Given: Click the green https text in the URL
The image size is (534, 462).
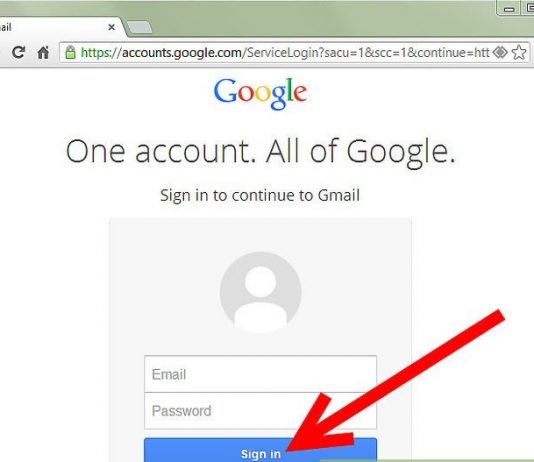Looking at the screenshot, I should pos(96,53).
